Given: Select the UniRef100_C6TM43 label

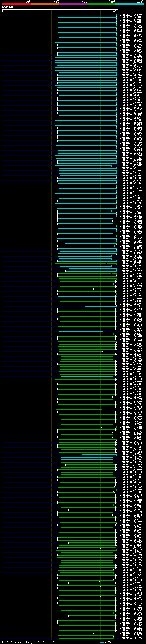Looking at the screenshot, I should (x=131, y=67).
